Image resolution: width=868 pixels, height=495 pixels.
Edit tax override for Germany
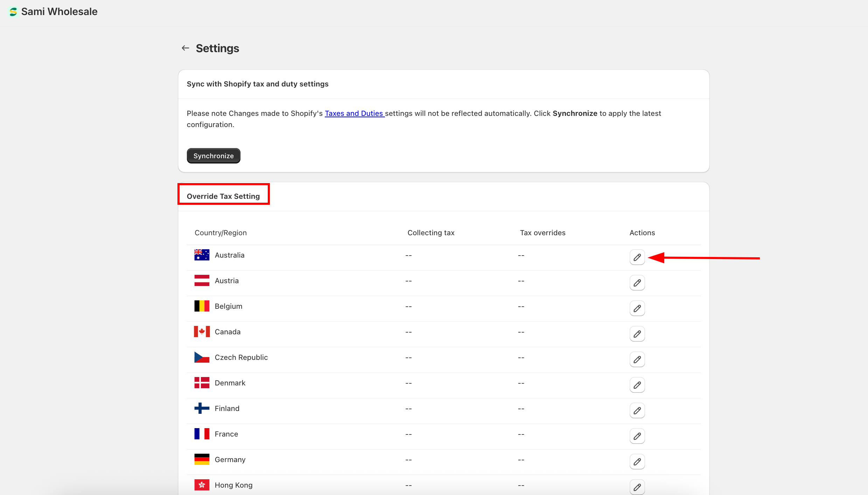pos(637,462)
